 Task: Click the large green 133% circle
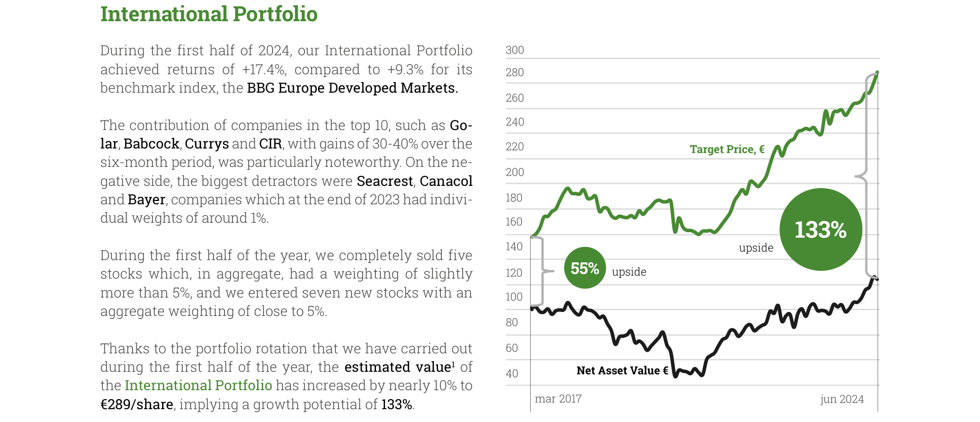[x=821, y=229]
